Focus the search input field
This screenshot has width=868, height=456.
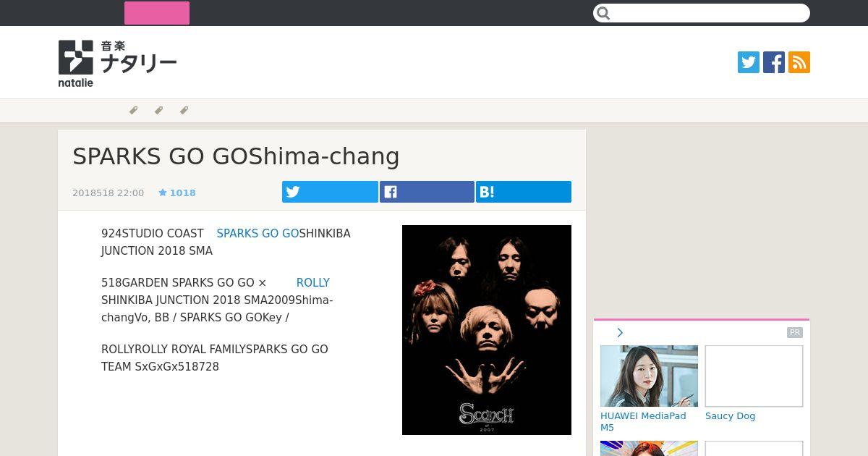tap(702, 13)
